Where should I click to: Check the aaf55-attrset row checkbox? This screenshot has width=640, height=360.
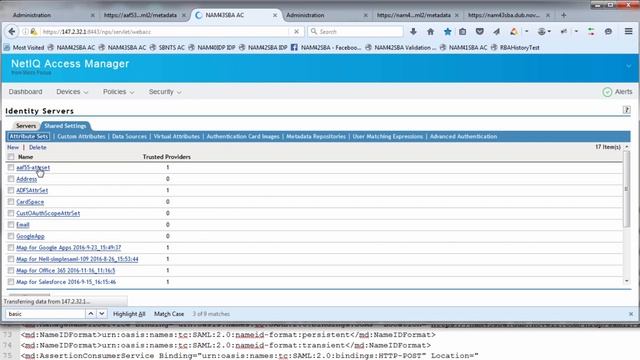pyautogui.click(x=11, y=167)
